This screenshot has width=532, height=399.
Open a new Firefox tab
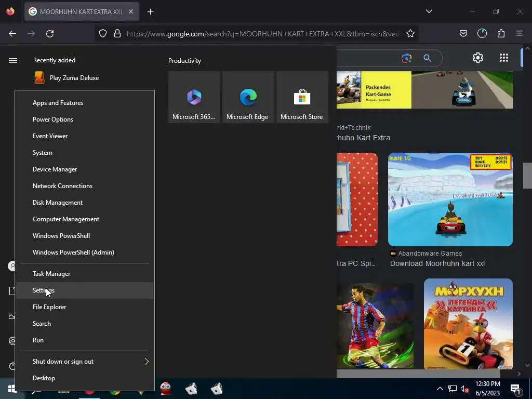[x=151, y=12]
